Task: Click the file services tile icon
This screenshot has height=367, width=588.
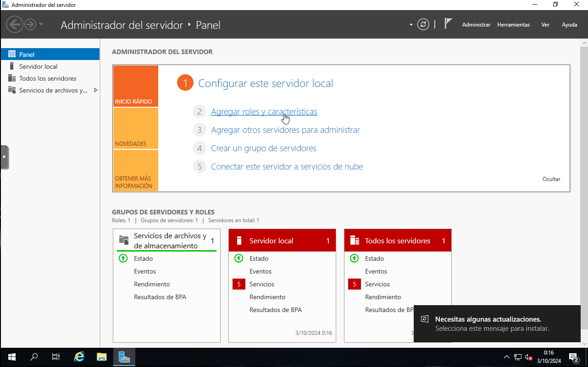Action: 124,240
